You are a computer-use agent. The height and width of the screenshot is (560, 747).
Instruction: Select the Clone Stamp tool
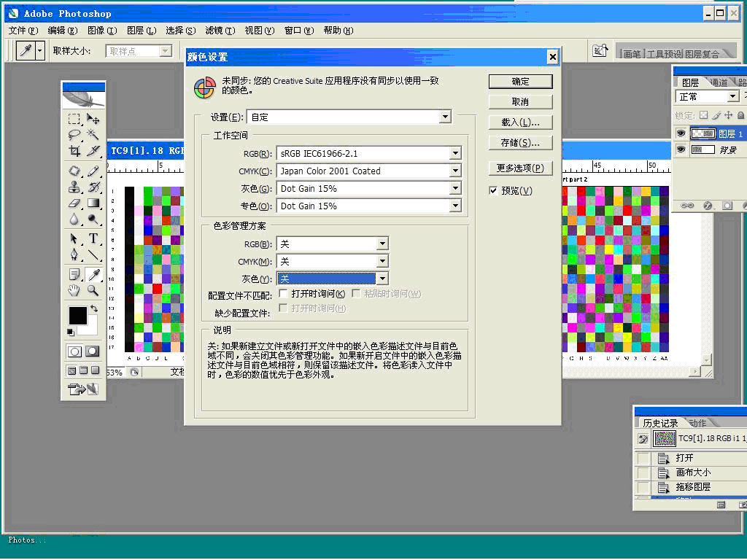pyautogui.click(x=74, y=187)
